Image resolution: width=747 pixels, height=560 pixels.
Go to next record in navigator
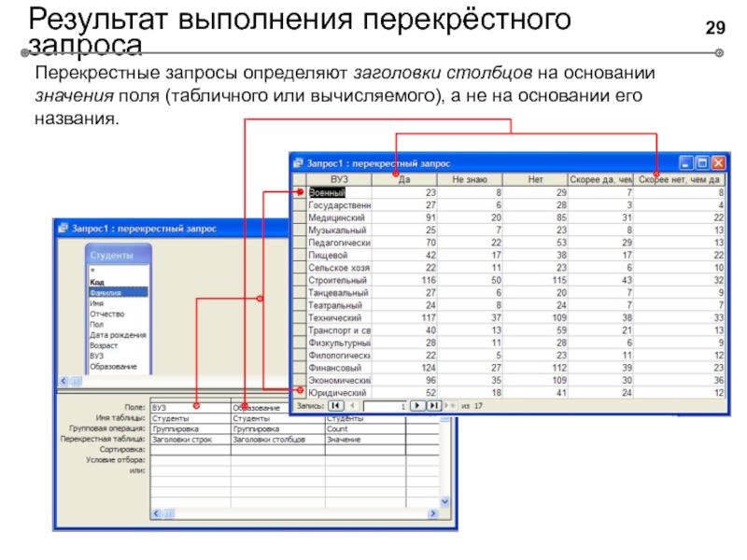417,406
